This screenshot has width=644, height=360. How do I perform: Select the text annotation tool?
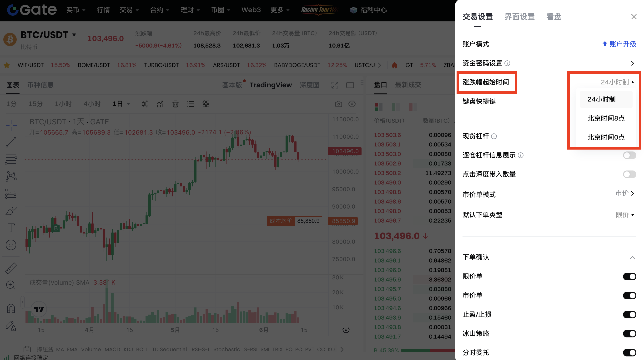tap(11, 228)
